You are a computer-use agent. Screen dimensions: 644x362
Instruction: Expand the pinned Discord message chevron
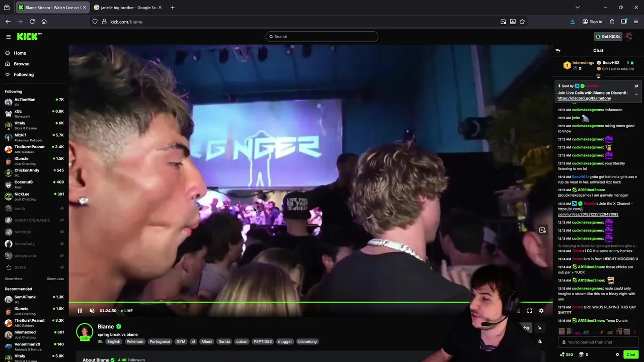pos(636,95)
